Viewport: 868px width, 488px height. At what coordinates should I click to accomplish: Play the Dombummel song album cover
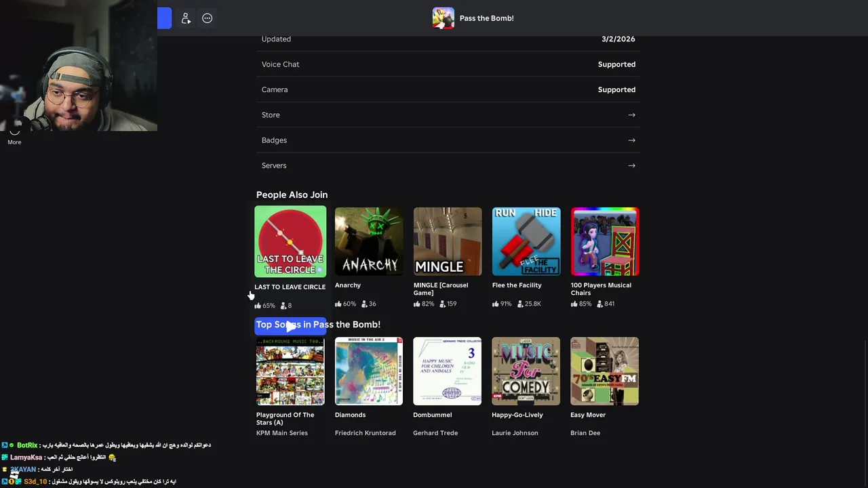(x=448, y=371)
